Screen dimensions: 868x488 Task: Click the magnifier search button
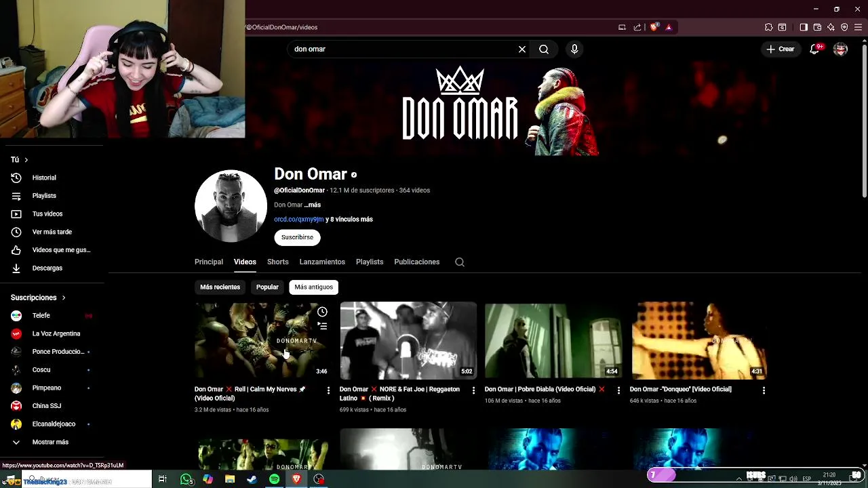(544, 49)
